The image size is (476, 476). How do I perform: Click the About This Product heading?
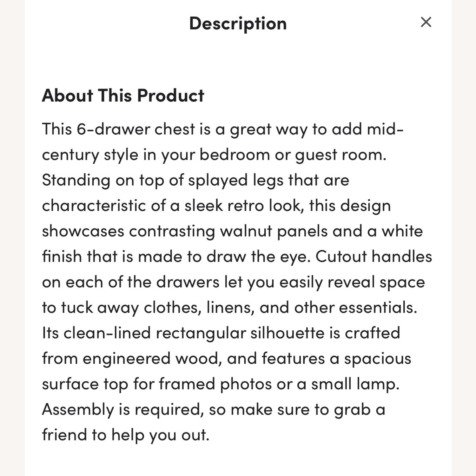pos(123,96)
